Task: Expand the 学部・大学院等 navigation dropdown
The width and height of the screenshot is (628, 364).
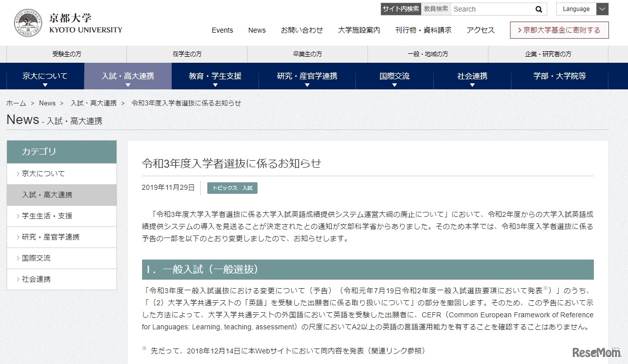Action: tap(559, 76)
